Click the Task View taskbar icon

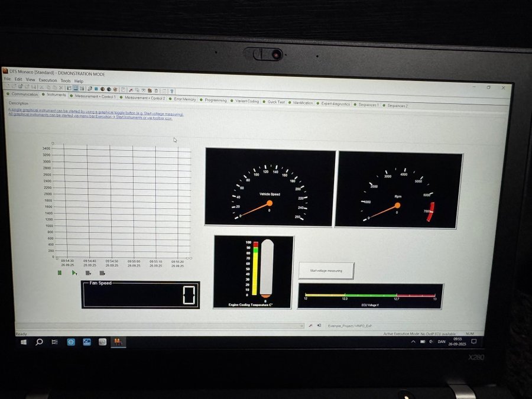(55, 342)
